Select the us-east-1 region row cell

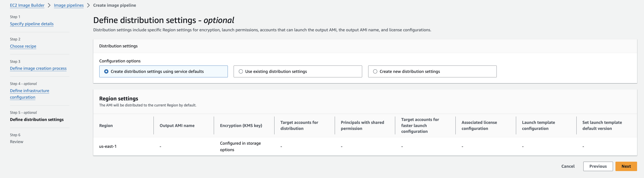[x=108, y=146]
